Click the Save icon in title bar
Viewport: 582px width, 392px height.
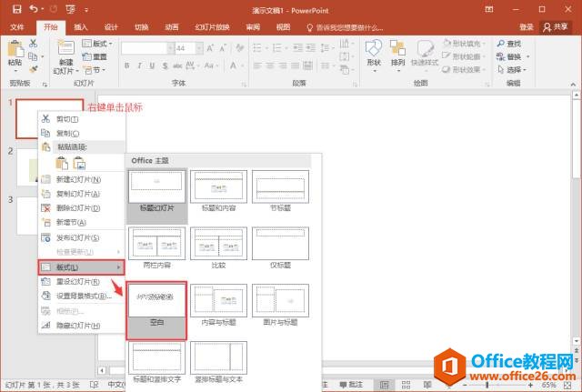[x=17, y=9]
